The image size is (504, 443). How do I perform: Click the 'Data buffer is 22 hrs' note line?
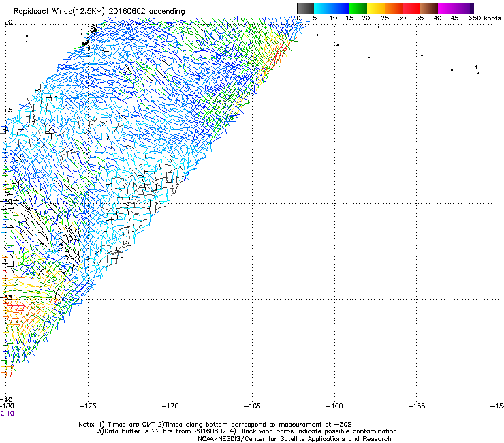(247, 431)
